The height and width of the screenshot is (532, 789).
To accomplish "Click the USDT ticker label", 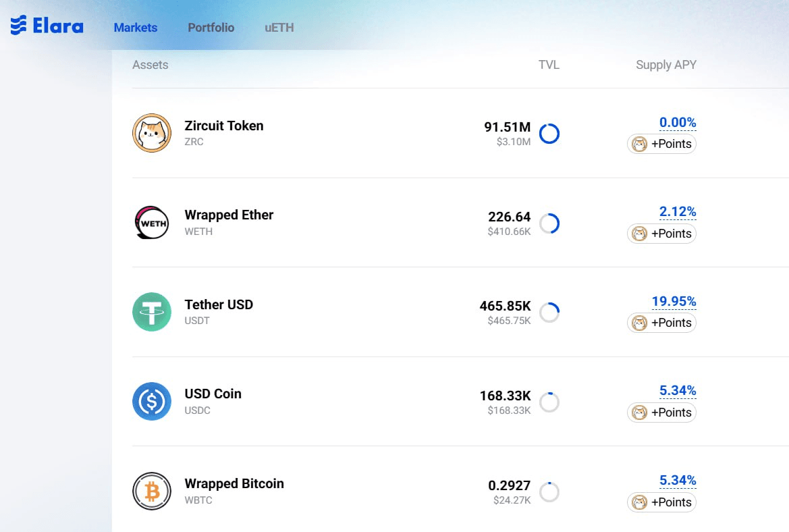I will [197, 321].
